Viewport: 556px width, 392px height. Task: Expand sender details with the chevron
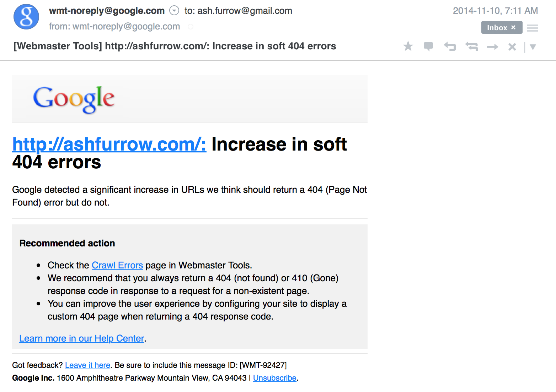[174, 10]
